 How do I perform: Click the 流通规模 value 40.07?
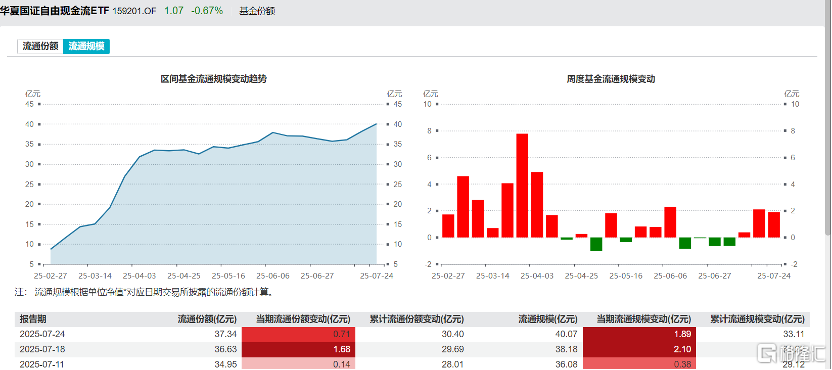click(x=567, y=334)
